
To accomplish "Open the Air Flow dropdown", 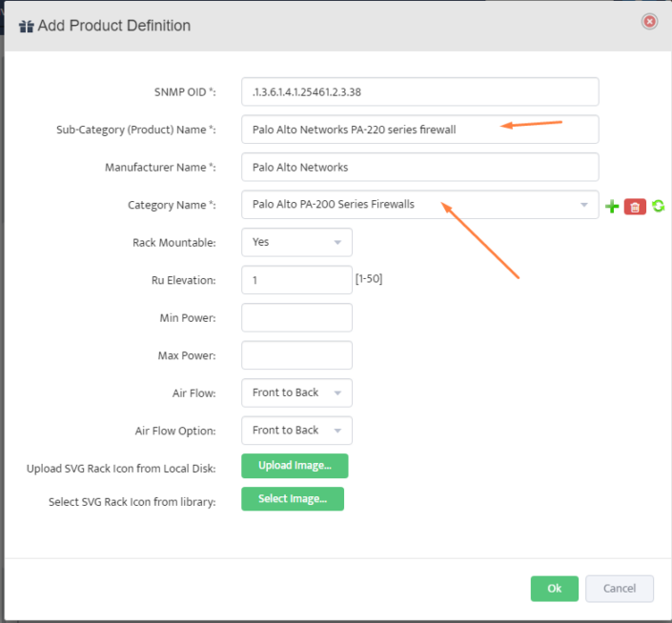I will pyautogui.click(x=296, y=392).
